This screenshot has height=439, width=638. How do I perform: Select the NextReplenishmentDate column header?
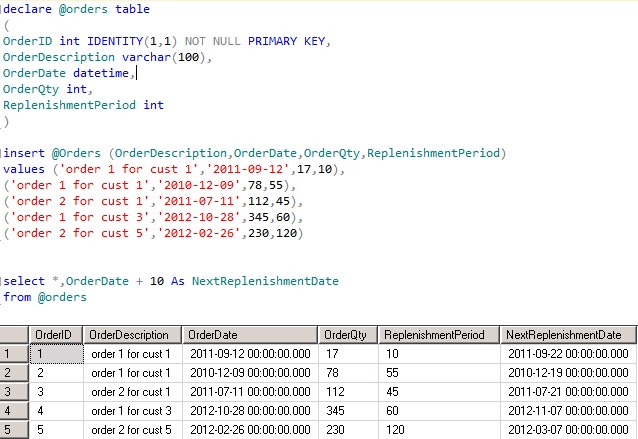click(x=568, y=335)
